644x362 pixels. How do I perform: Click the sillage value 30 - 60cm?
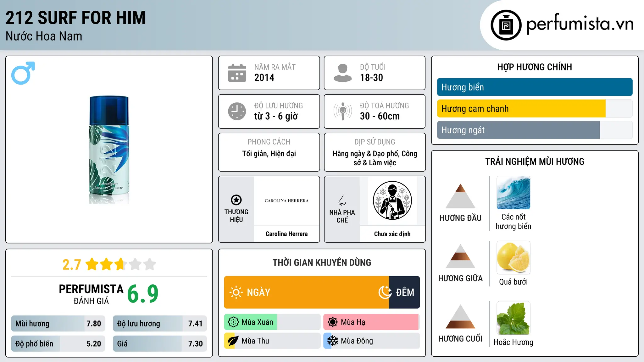tap(380, 116)
